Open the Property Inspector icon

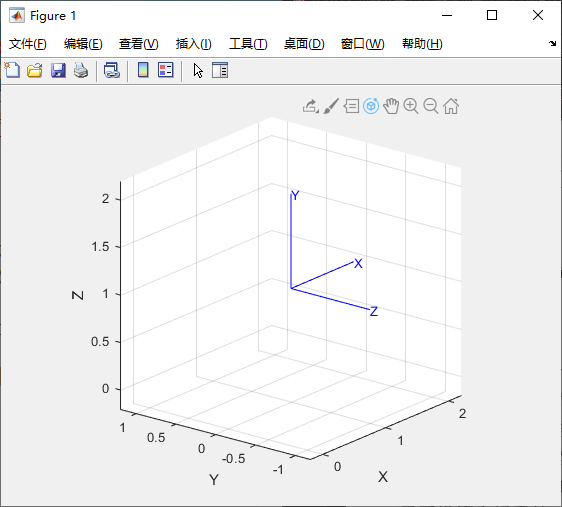click(x=220, y=70)
